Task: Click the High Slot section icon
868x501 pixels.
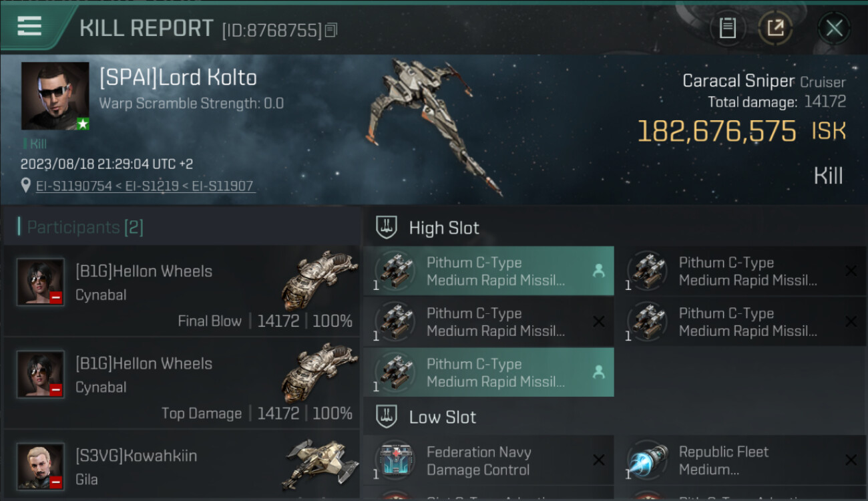Action: pyautogui.click(x=387, y=227)
